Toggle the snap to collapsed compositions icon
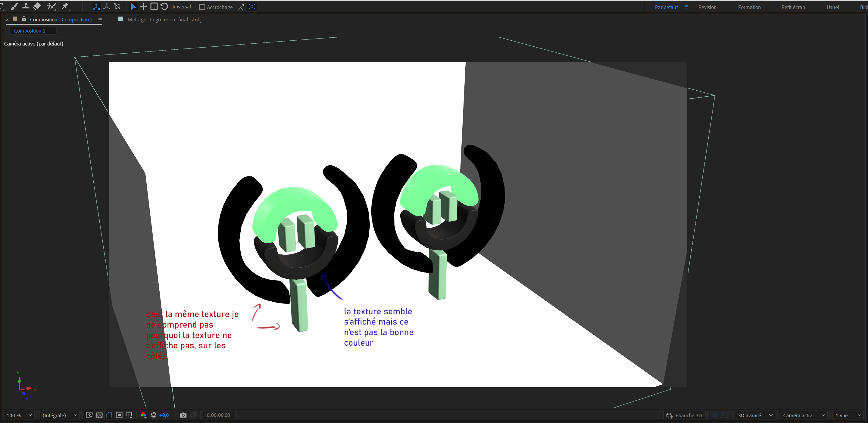 (x=252, y=7)
